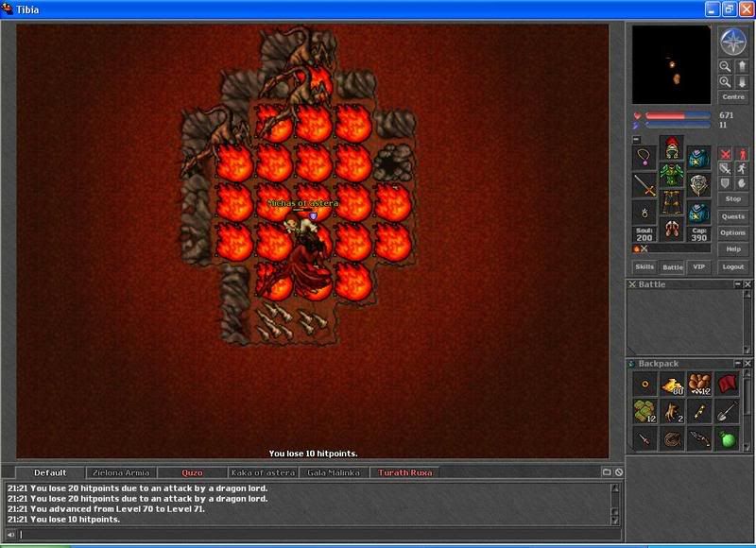Zoom out the minimap with the upper magnifier

coord(725,66)
